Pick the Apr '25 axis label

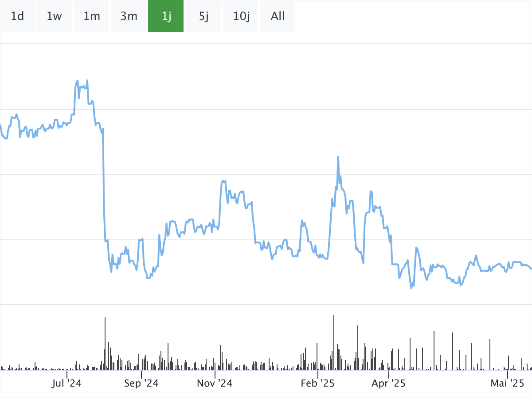coord(388,383)
